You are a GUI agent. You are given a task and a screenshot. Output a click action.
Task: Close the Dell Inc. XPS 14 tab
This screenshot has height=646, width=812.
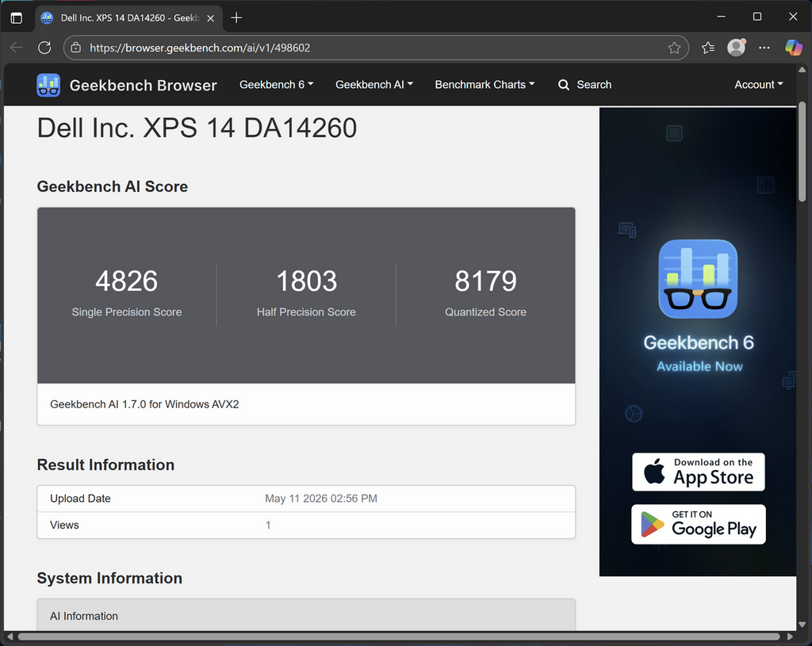pos(211,18)
